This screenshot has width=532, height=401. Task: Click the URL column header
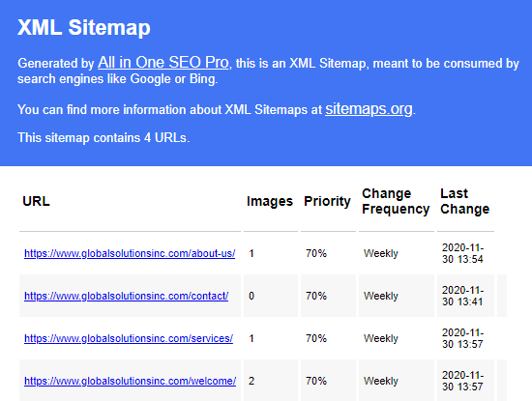(37, 201)
